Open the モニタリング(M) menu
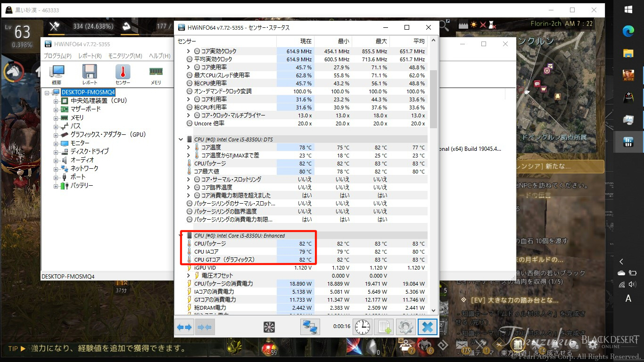The height and width of the screenshot is (362, 644). click(125, 56)
